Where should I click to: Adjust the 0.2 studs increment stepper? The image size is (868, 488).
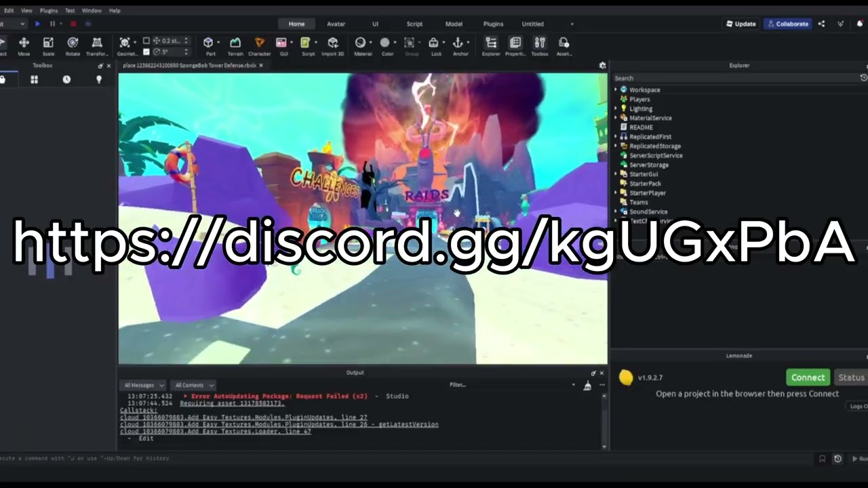pos(186,41)
